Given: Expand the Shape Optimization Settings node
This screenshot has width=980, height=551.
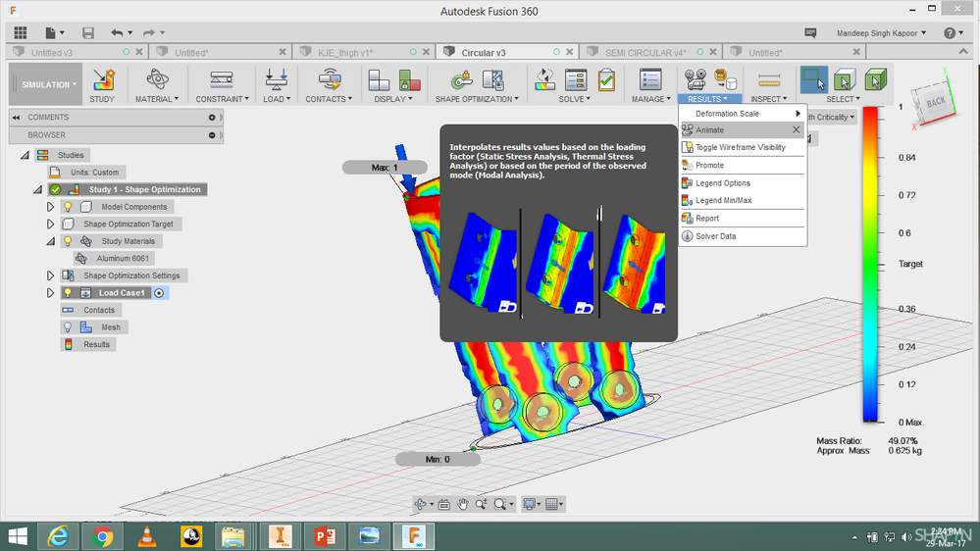Looking at the screenshot, I should (x=51, y=275).
